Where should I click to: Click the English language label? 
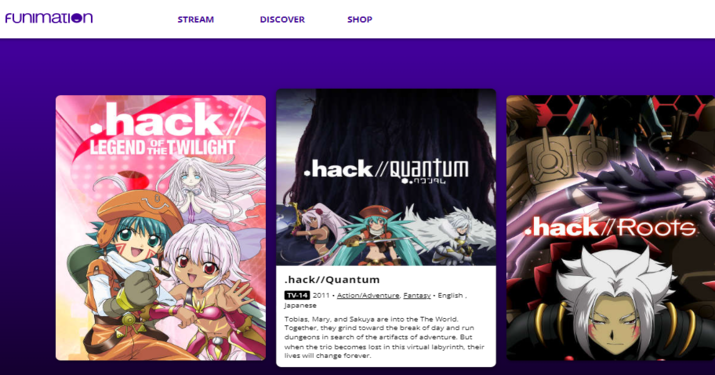(450, 296)
